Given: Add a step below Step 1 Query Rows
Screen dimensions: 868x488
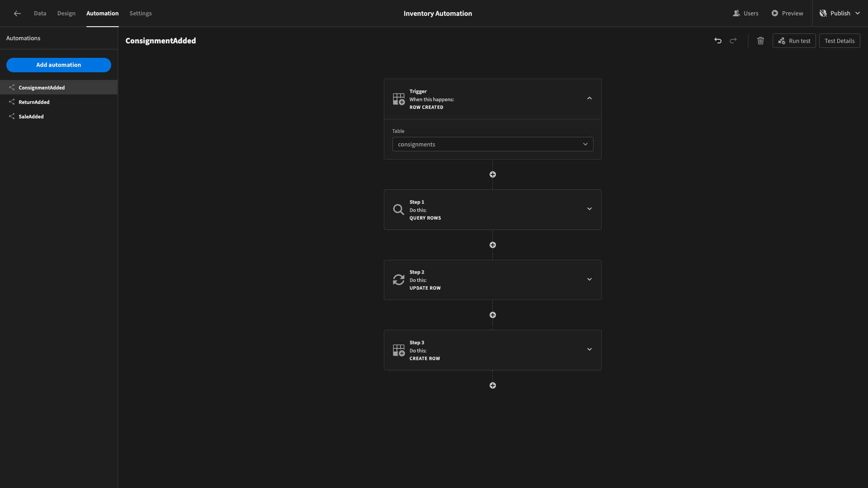Looking at the screenshot, I should pyautogui.click(x=493, y=245).
